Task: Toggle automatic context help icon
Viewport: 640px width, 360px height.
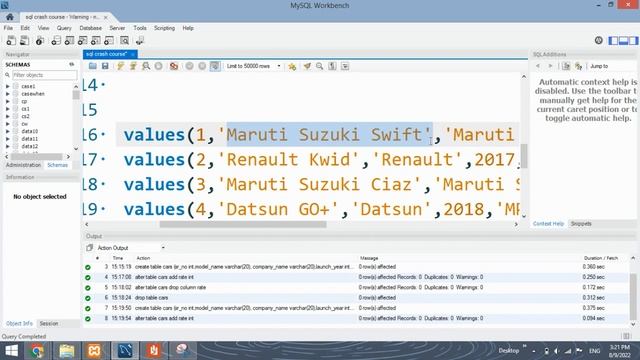Action: (x=578, y=66)
